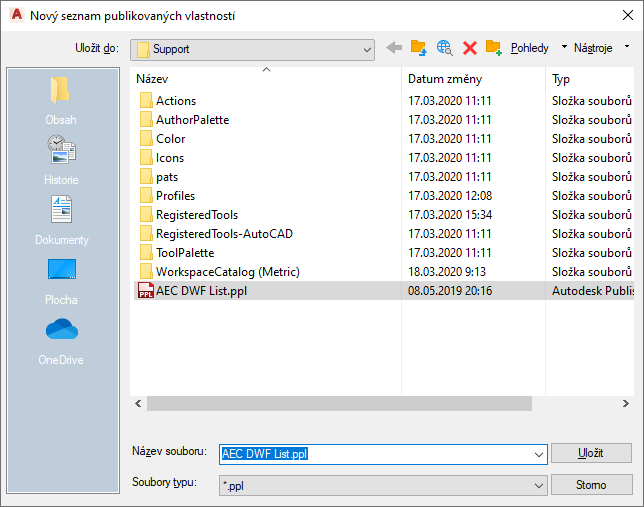The width and height of the screenshot is (644, 507).
Task: Open OneDrive in the places sidebar
Action: 61,341
